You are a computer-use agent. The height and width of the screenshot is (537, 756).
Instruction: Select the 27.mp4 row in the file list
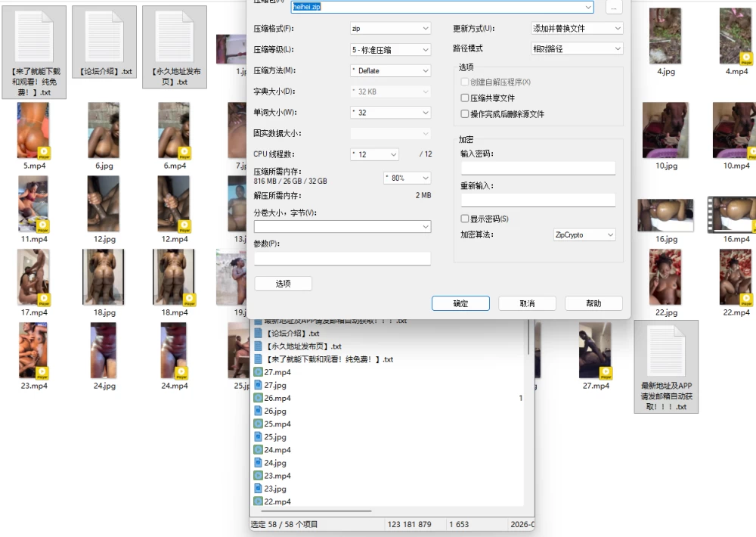(388, 372)
